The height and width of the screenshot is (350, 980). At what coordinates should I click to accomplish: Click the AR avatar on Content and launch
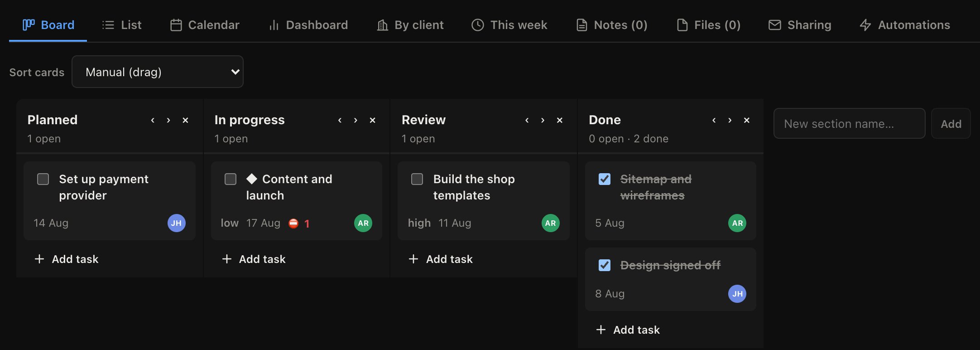tap(363, 223)
